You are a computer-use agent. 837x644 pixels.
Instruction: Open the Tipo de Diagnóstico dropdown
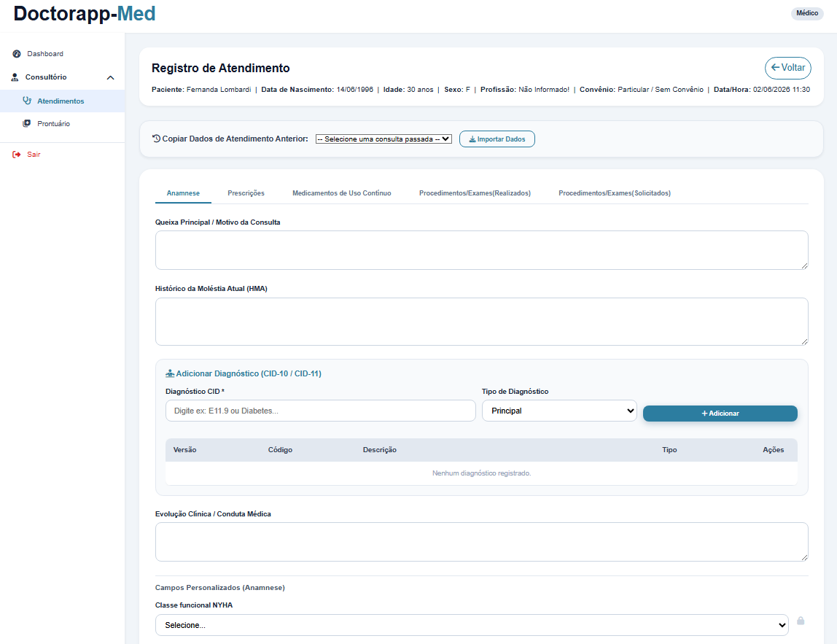pyautogui.click(x=559, y=411)
